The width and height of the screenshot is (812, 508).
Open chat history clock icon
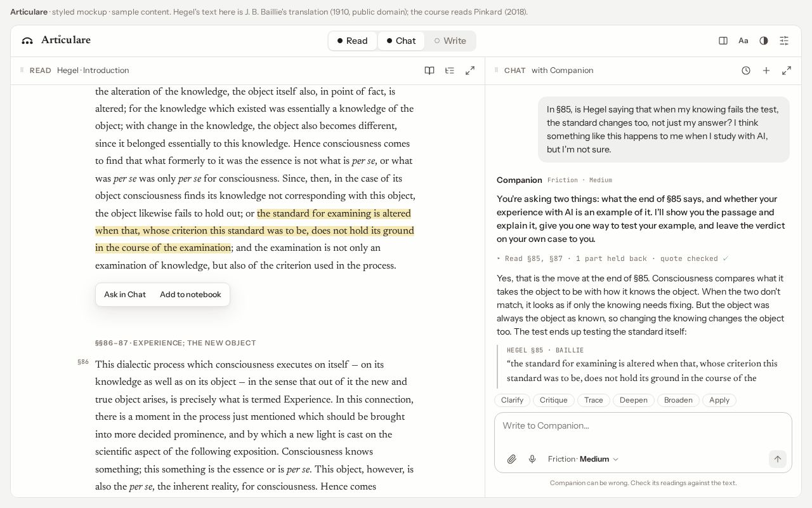[746, 70]
